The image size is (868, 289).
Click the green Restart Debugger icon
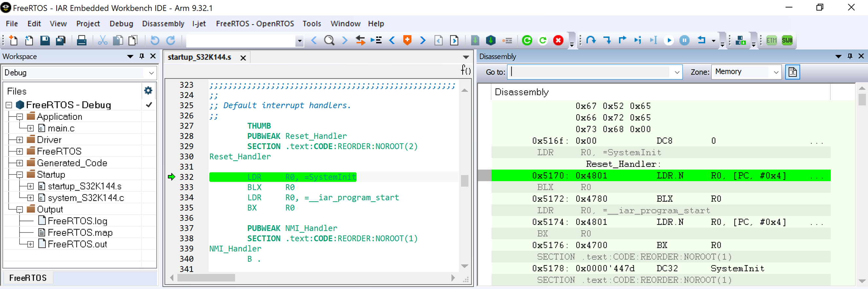click(527, 40)
